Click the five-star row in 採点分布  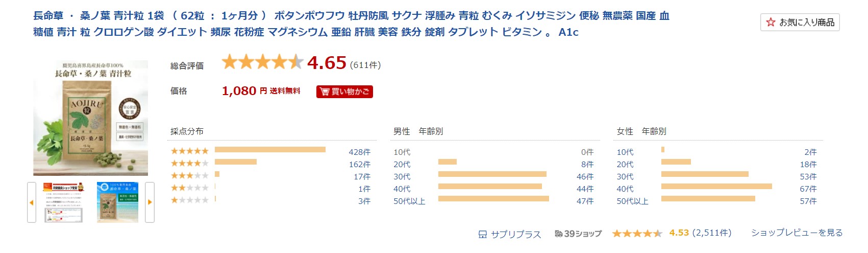pyautogui.click(x=270, y=151)
